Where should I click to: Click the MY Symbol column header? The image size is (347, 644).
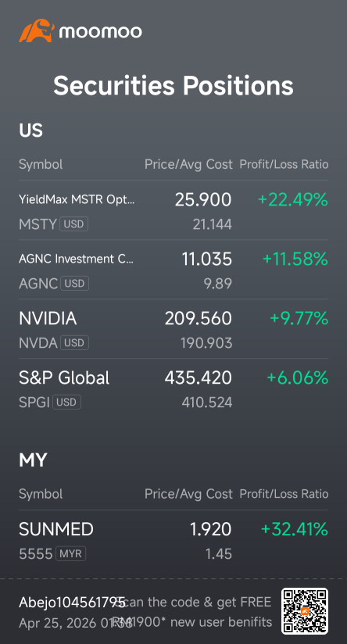click(x=41, y=494)
